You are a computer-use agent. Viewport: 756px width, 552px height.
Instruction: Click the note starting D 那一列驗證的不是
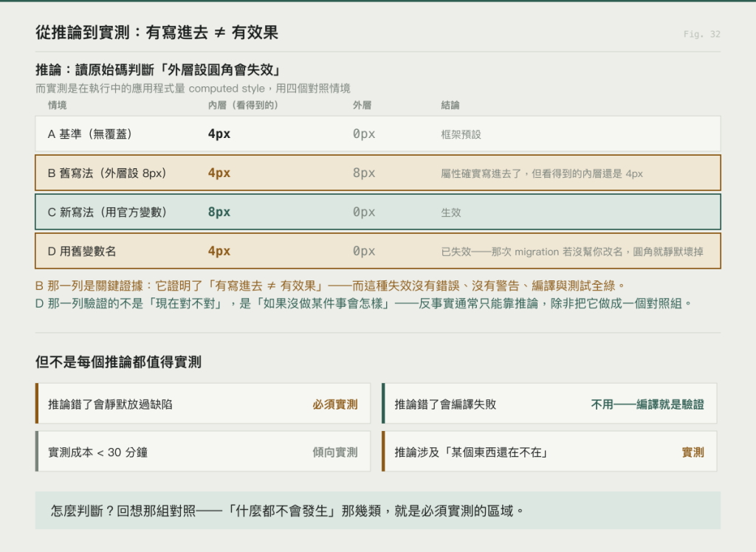coord(363,303)
